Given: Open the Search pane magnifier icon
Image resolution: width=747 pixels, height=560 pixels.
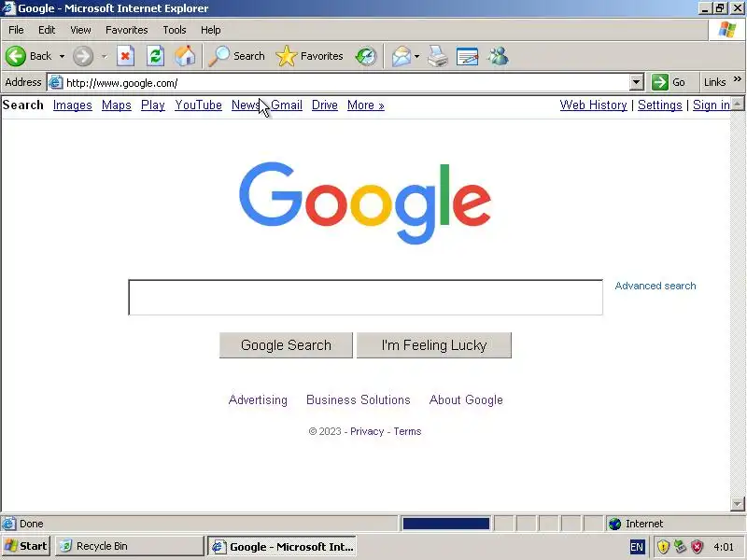Looking at the screenshot, I should click(x=219, y=56).
